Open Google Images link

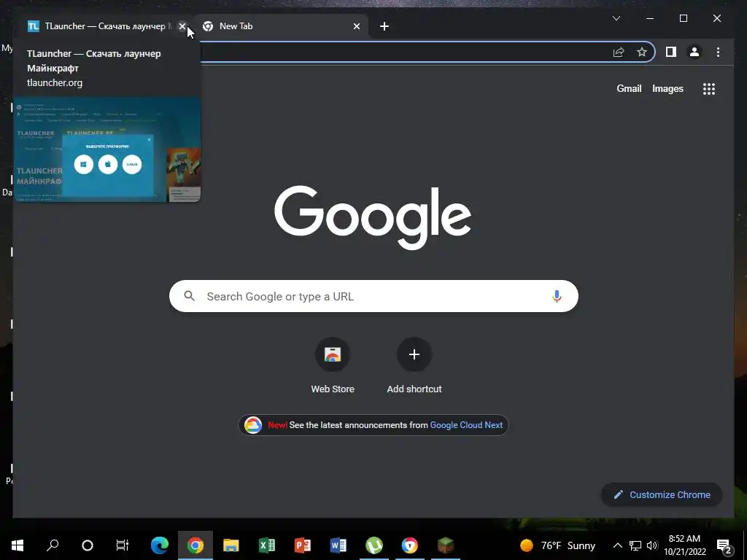pyautogui.click(x=667, y=88)
